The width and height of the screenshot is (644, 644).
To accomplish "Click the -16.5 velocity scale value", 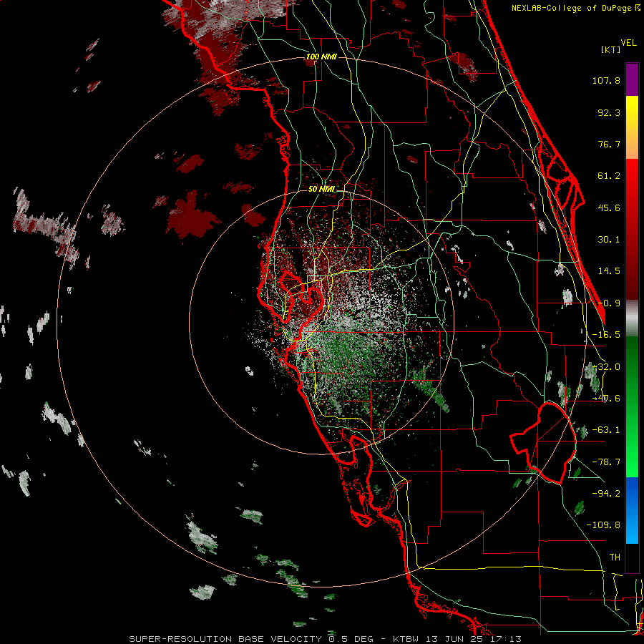I will pyautogui.click(x=606, y=335).
